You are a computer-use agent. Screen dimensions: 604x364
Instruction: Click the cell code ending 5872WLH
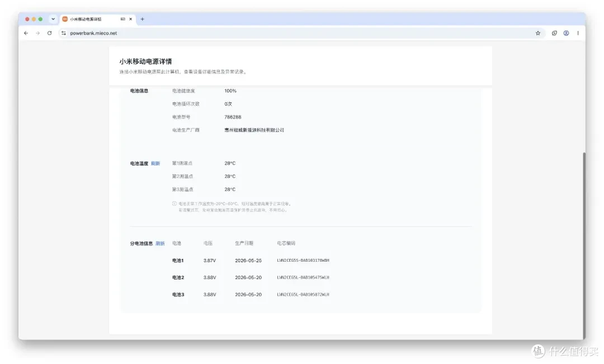[303, 295]
